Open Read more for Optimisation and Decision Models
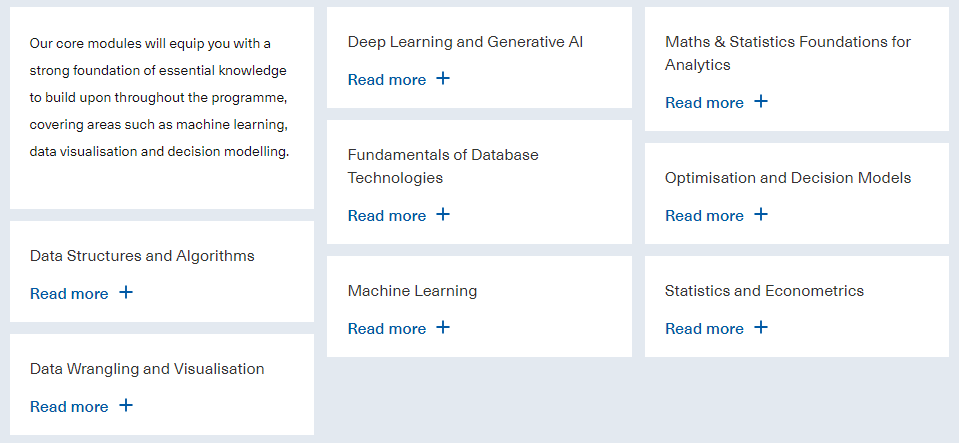 [704, 215]
